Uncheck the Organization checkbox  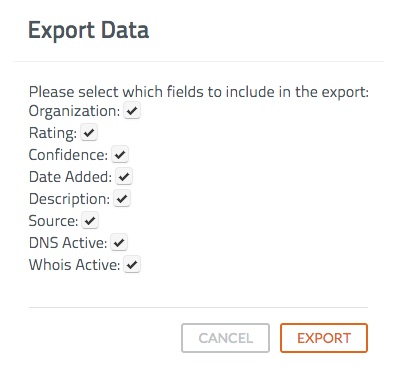pos(132,111)
